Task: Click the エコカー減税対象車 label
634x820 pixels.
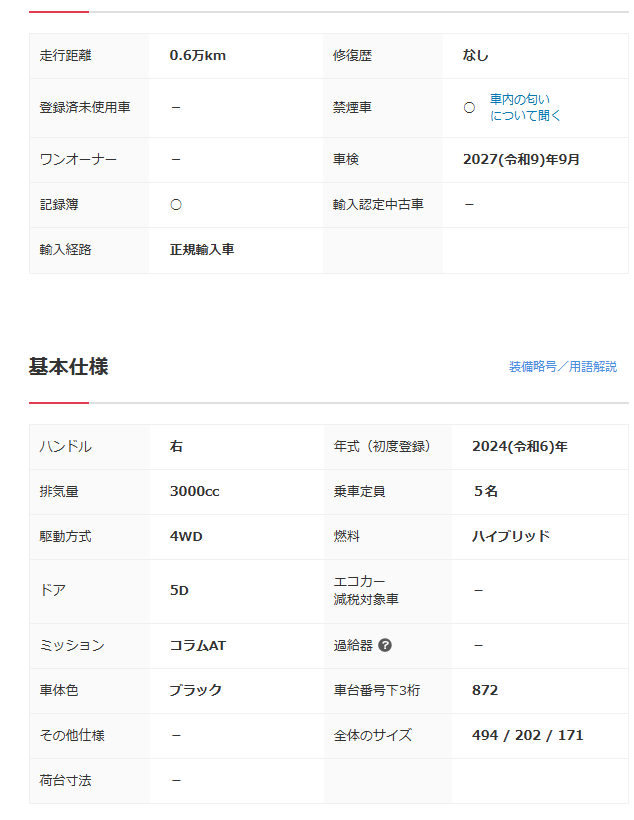Action: [x=366, y=590]
